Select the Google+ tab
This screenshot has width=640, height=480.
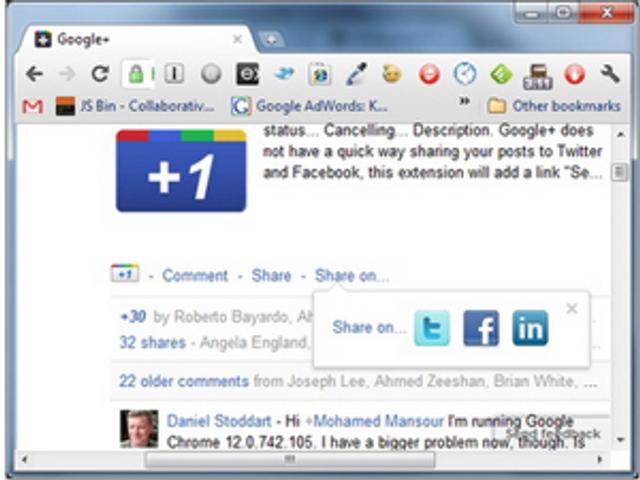click(137, 40)
